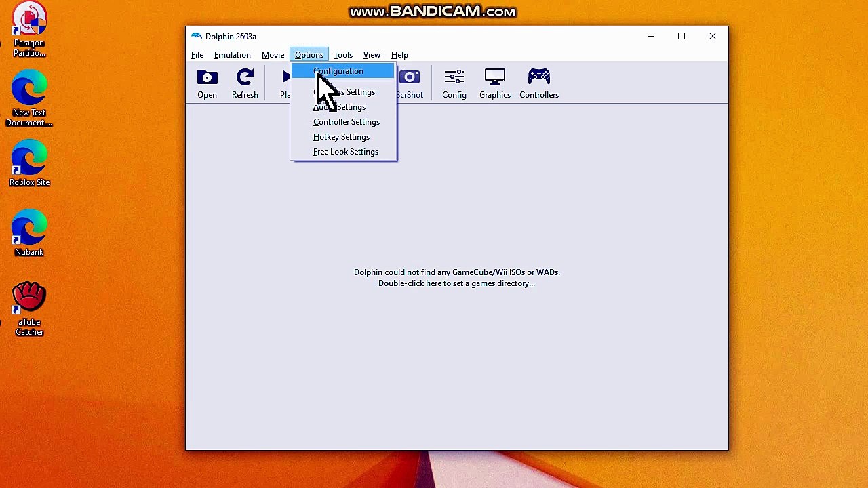Open the Help menu
The width and height of the screenshot is (868, 488).
pos(399,55)
